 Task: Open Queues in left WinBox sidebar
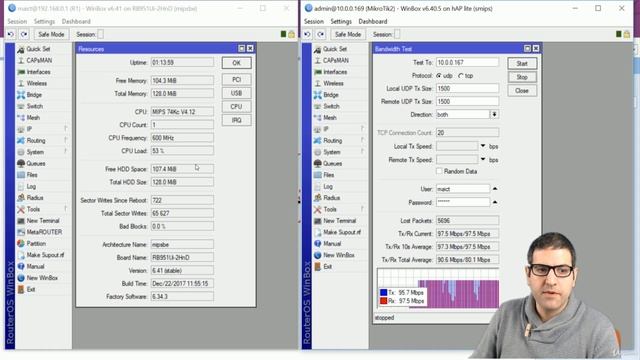tap(36, 163)
